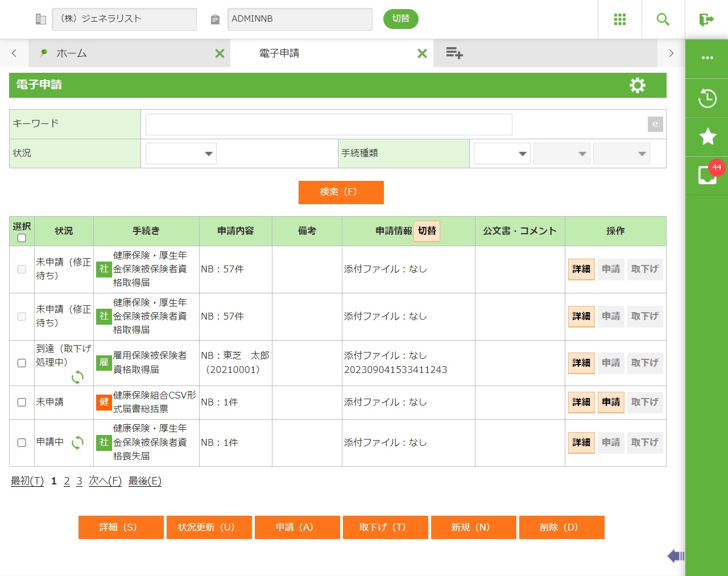Click the add new tab list icon
Image resolution: width=728 pixels, height=576 pixels.
(x=454, y=53)
